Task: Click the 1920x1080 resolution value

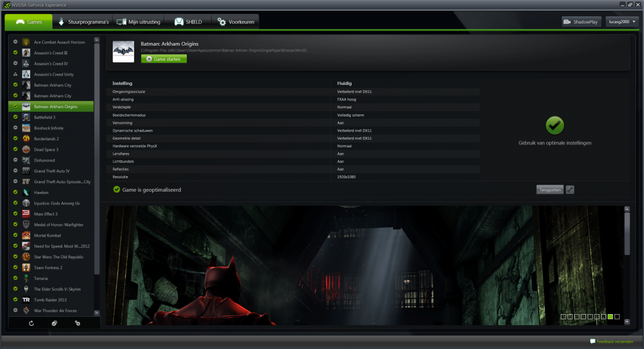Action: pyautogui.click(x=346, y=177)
